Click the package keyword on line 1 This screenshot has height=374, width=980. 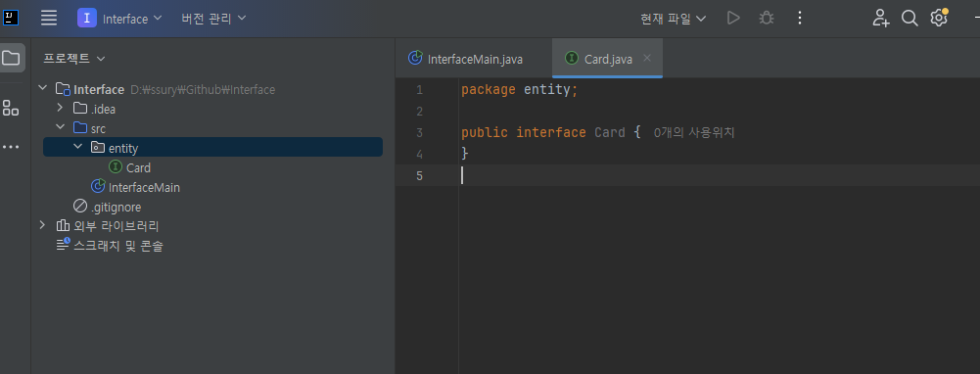coord(489,89)
